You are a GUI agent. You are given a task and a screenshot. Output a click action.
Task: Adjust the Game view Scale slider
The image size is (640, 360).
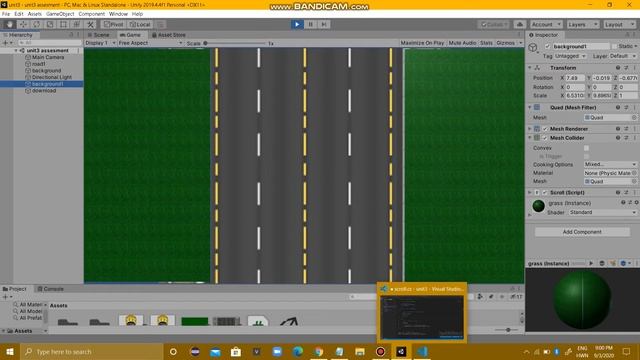click(x=235, y=43)
